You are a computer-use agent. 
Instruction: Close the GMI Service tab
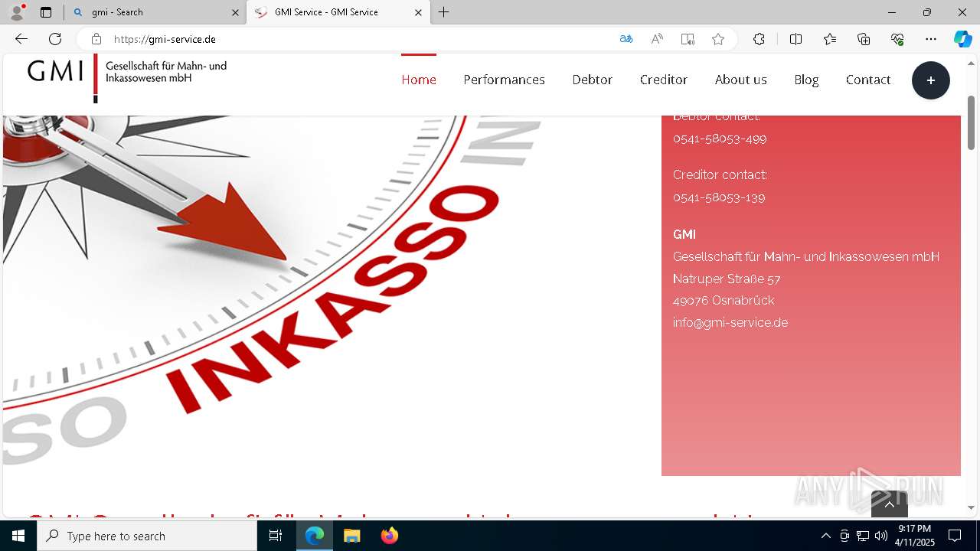point(418,12)
